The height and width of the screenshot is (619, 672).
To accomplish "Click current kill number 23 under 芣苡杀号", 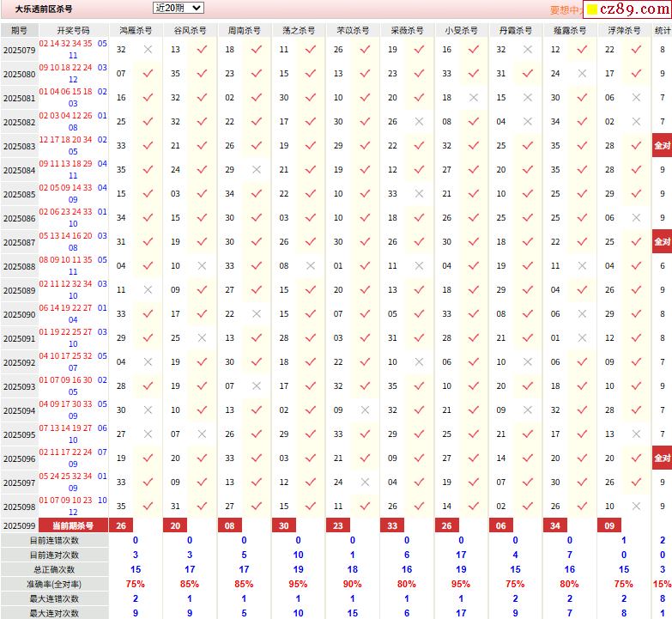I will click(338, 525).
